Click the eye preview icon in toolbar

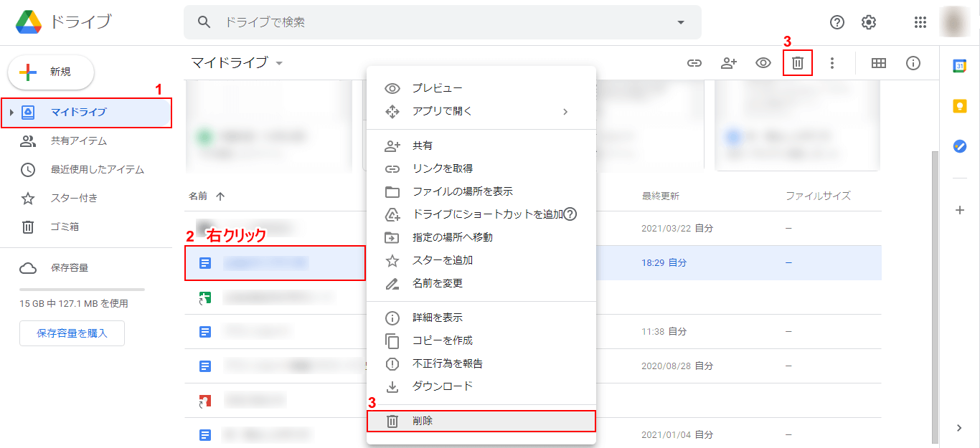(763, 63)
